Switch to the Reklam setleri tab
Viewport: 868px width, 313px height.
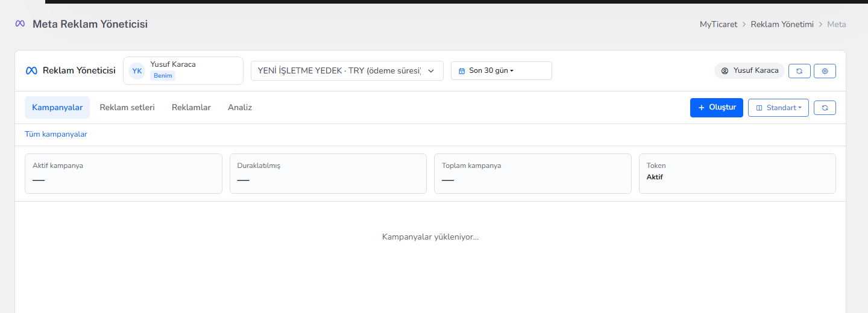pyautogui.click(x=127, y=108)
